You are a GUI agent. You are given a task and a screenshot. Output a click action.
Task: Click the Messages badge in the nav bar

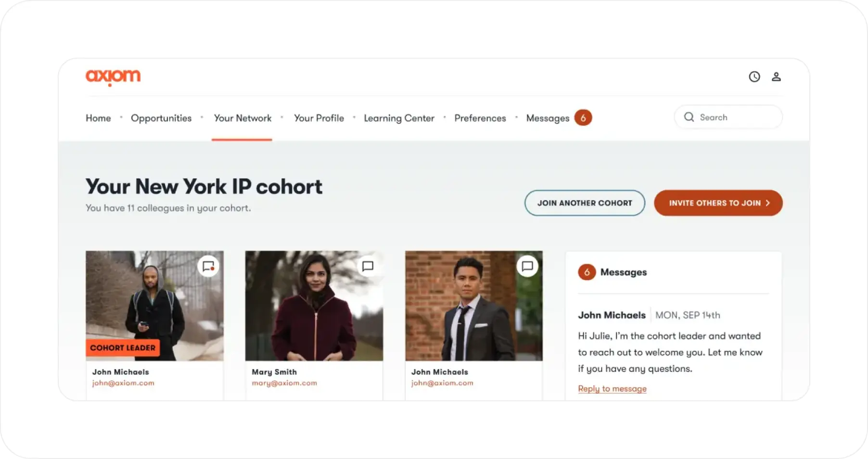pos(583,118)
